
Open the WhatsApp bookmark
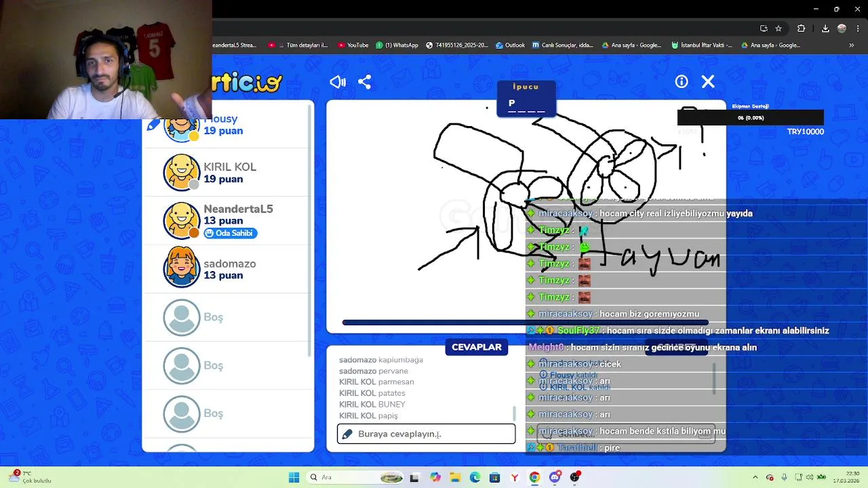[x=397, y=45]
